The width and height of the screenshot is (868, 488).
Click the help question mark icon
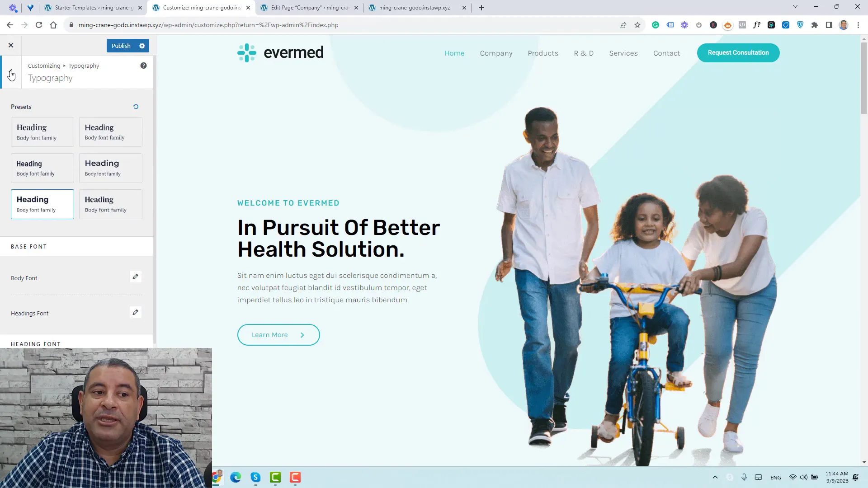tap(144, 66)
